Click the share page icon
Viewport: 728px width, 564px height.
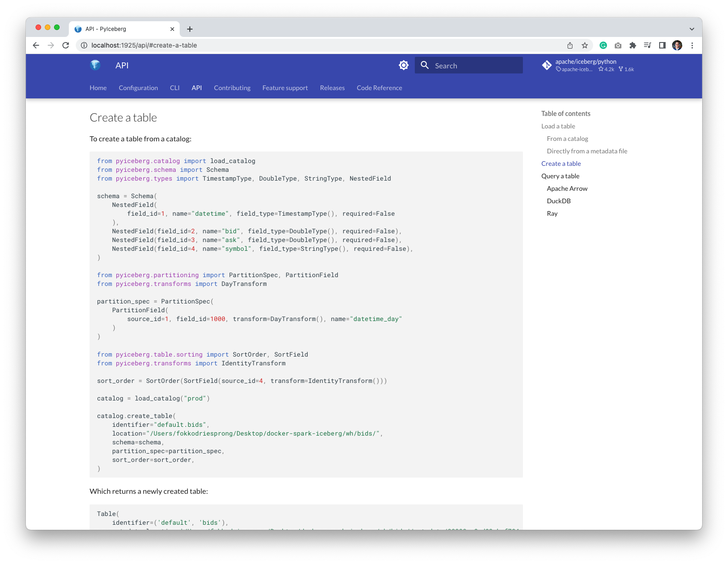click(570, 45)
